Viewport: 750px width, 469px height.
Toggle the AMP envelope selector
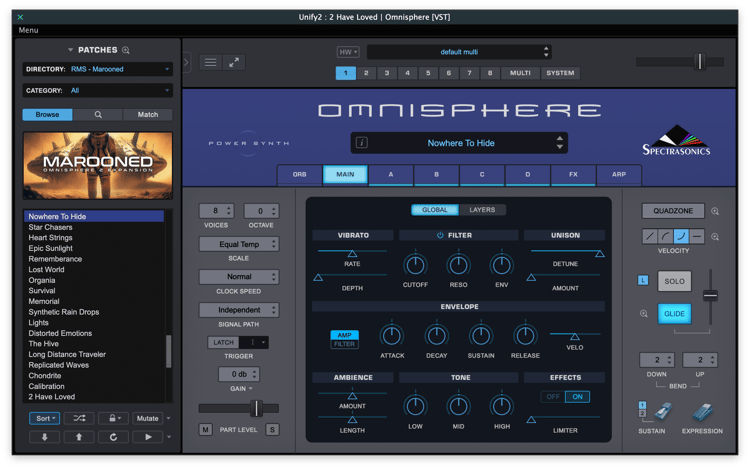coord(344,335)
